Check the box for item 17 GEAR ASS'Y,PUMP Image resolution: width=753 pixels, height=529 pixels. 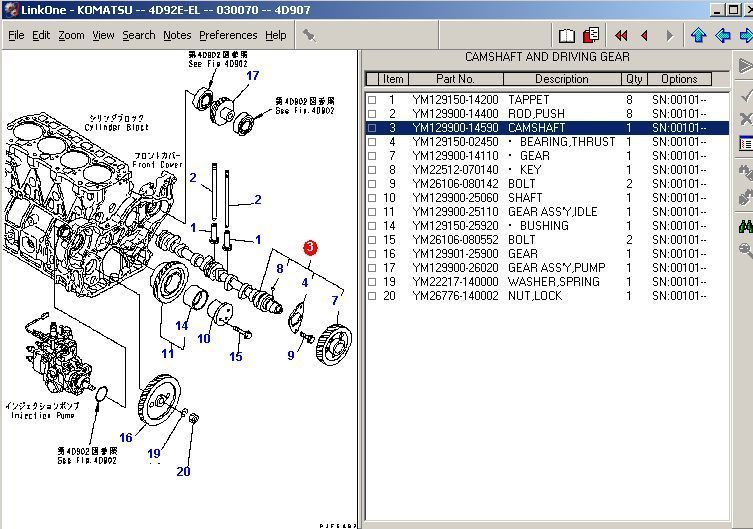click(x=372, y=267)
